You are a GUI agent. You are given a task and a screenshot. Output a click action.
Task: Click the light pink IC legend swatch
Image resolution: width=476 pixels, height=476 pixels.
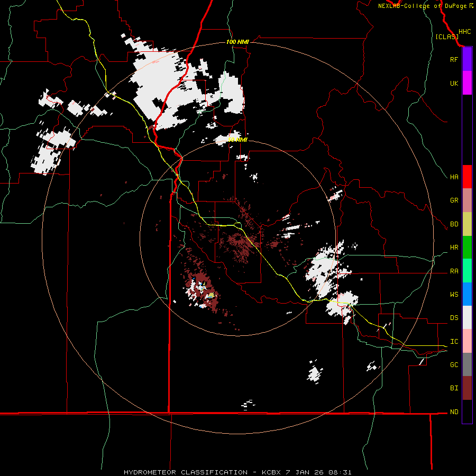(467, 341)
